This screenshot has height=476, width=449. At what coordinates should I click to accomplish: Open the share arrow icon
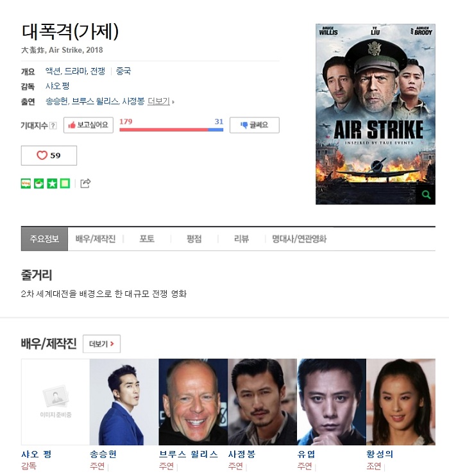point(85,183)
